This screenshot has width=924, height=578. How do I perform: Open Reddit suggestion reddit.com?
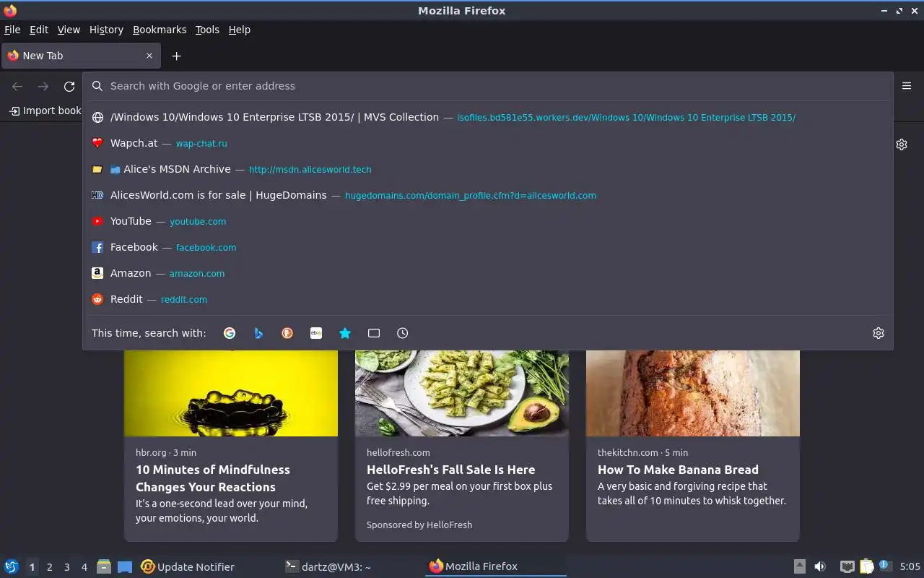[x=488, y=299]
